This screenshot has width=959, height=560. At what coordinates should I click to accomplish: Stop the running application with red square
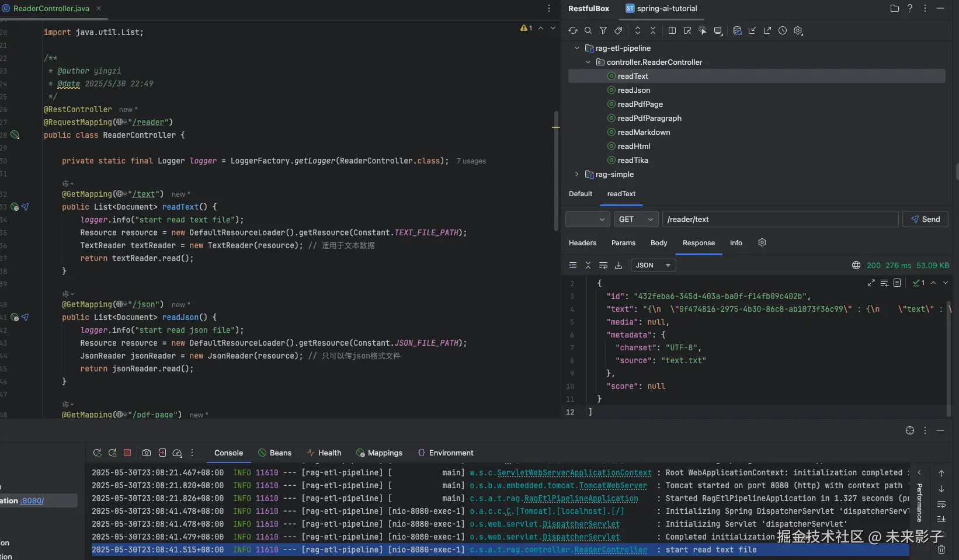pyautogui.click(x=127, y=453)
